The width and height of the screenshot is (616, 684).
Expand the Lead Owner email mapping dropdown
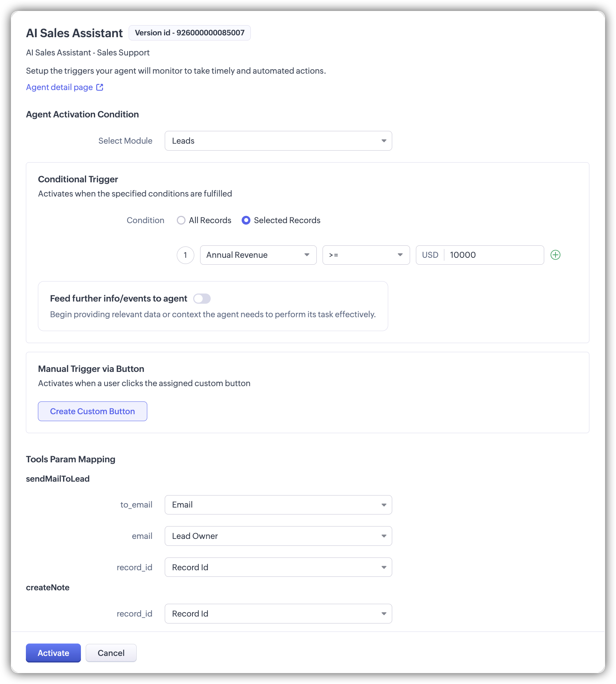coord(278,536)
